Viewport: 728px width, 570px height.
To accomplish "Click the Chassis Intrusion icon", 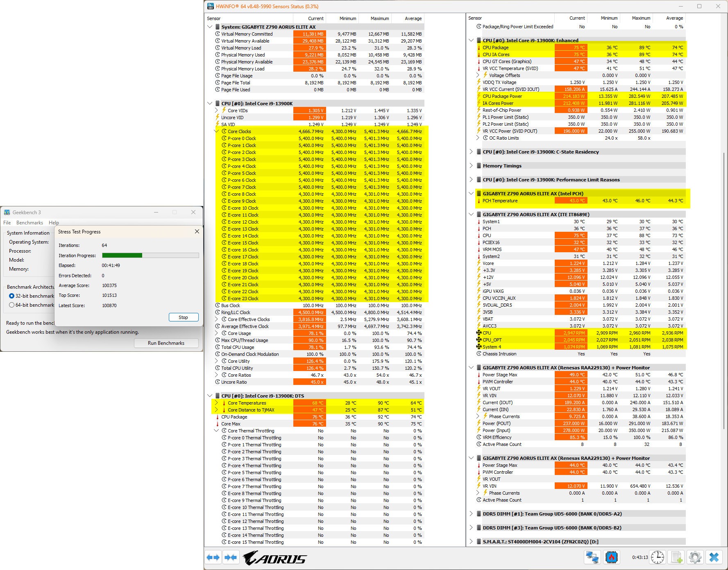I will click(479, 354).
